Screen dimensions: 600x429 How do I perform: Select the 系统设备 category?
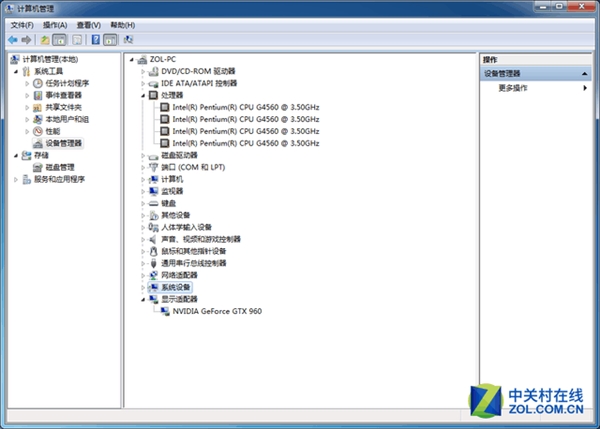click(x=176, y=287)
